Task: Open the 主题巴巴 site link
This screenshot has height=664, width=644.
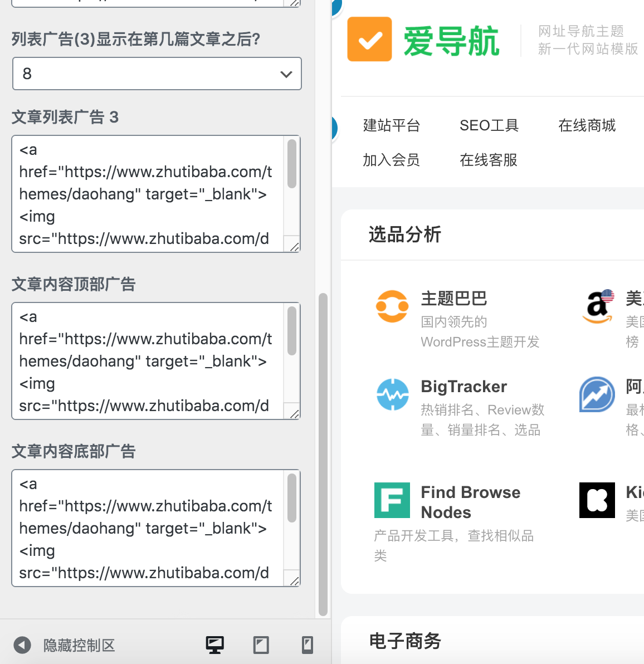Action: pyautogui.click(x=454, y=299)
